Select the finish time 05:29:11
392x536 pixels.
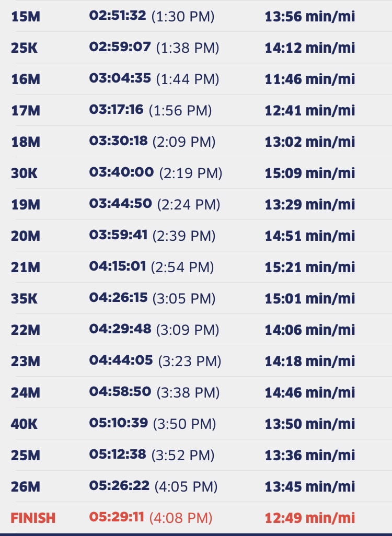117,517
